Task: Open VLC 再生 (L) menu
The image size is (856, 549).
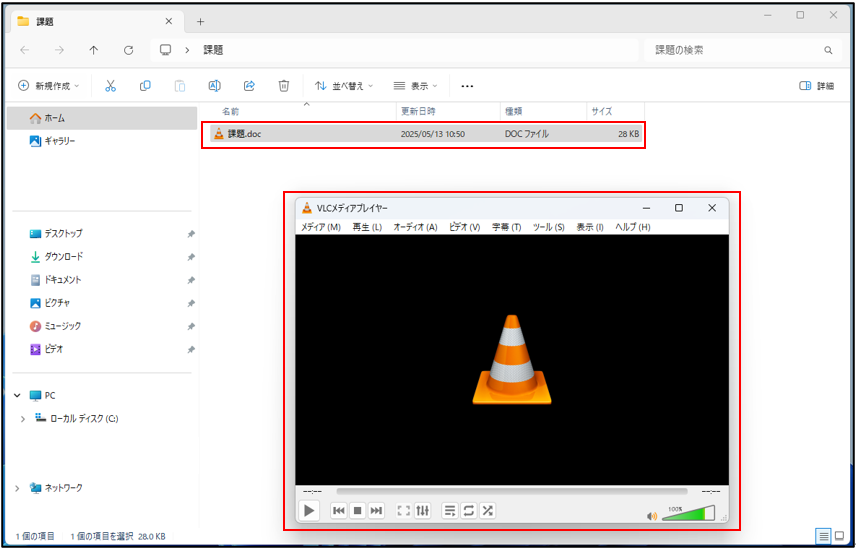Action: click(x=367, y=227)
